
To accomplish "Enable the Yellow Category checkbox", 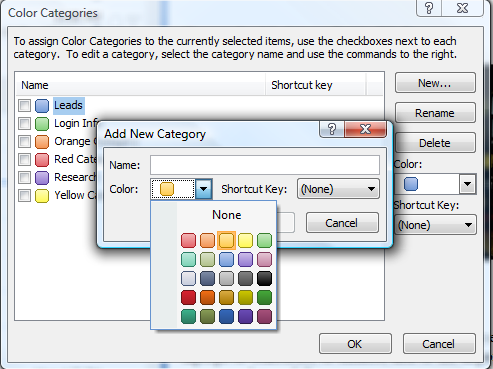I will [x=24, y=196].
